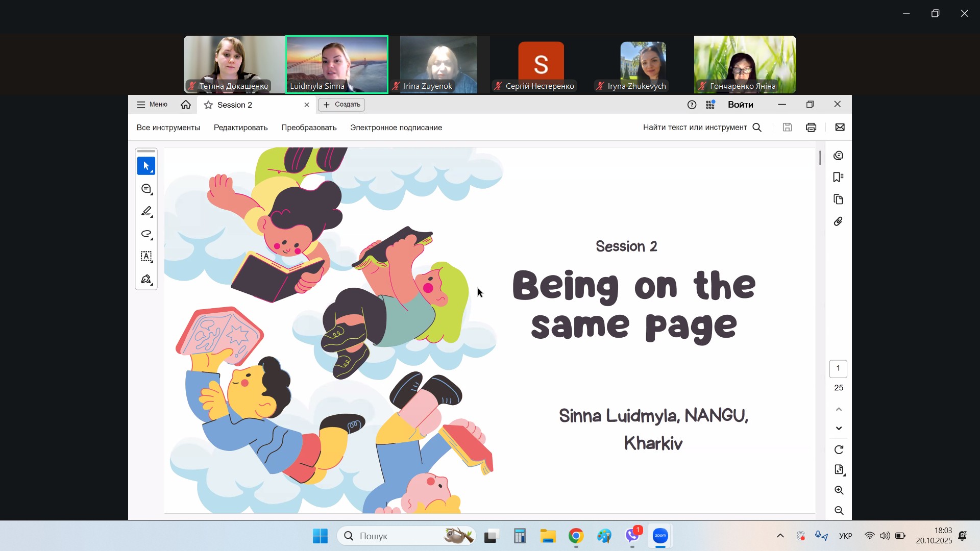Zoom in on the document
This screenshot has width=980, height=551.
pyautogui.click(x=839, y=491)
